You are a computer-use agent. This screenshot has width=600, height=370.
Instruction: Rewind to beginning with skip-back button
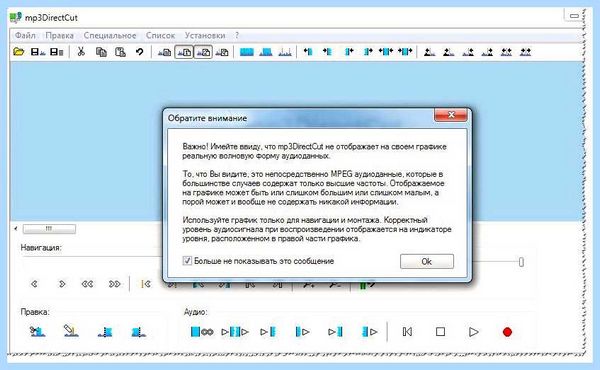click(x=408, y=332)
